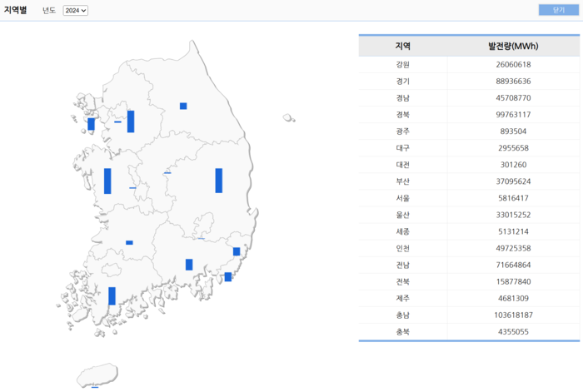The width and height of the screenshot is (583, 392).
Task: Click the 광주 region row label
Action: [402, 131]
